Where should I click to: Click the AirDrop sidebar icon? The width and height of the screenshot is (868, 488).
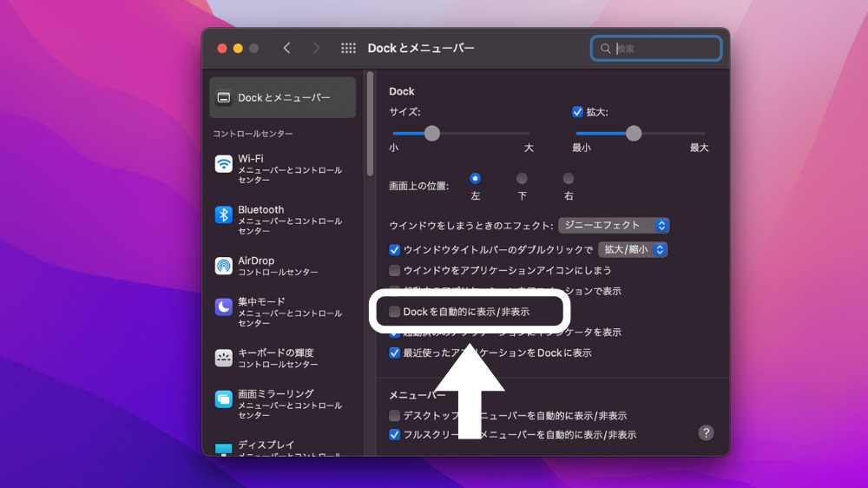[x=224, y=266]
